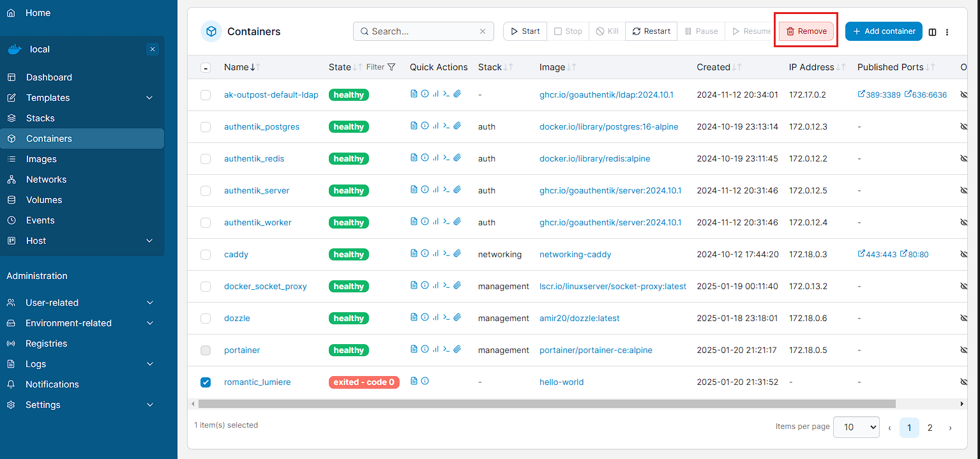The image size is (980, 459).
Task: Uncheck the romantic_lumiere container checkbox
Action: click(206, 382)
